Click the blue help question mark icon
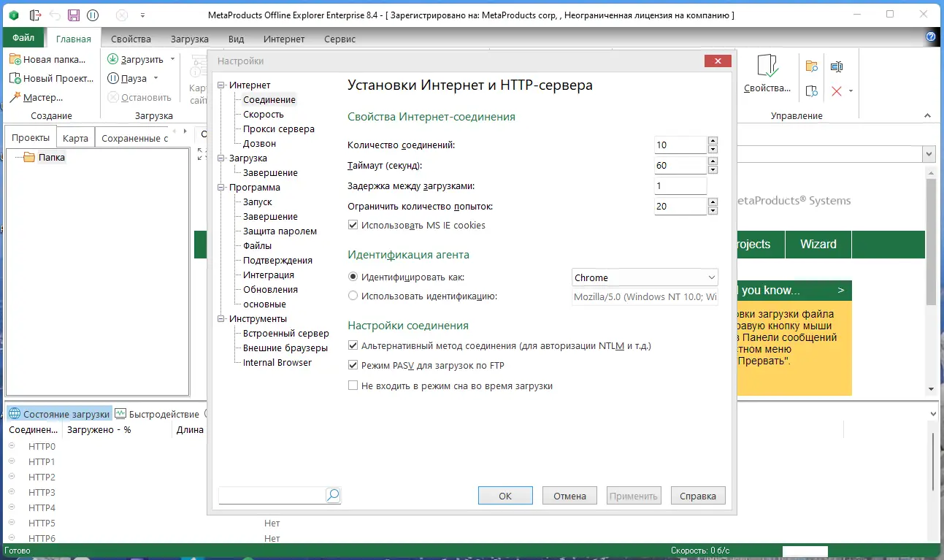Screen dimensions: 944x560 931,37
